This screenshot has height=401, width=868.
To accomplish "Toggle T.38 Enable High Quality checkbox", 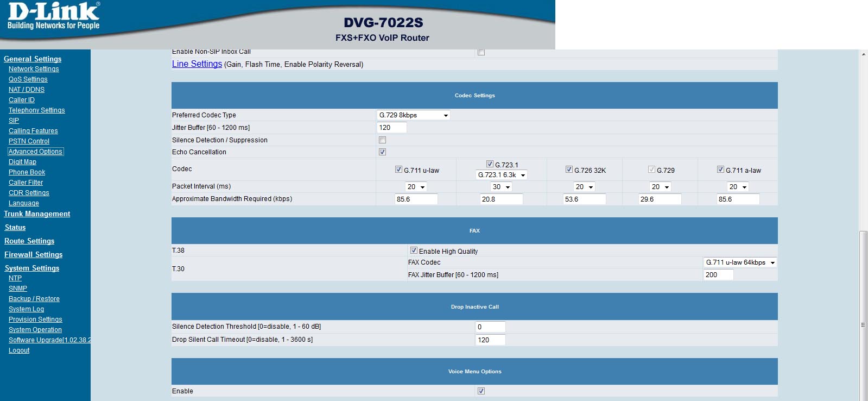I will pos(414,250).
